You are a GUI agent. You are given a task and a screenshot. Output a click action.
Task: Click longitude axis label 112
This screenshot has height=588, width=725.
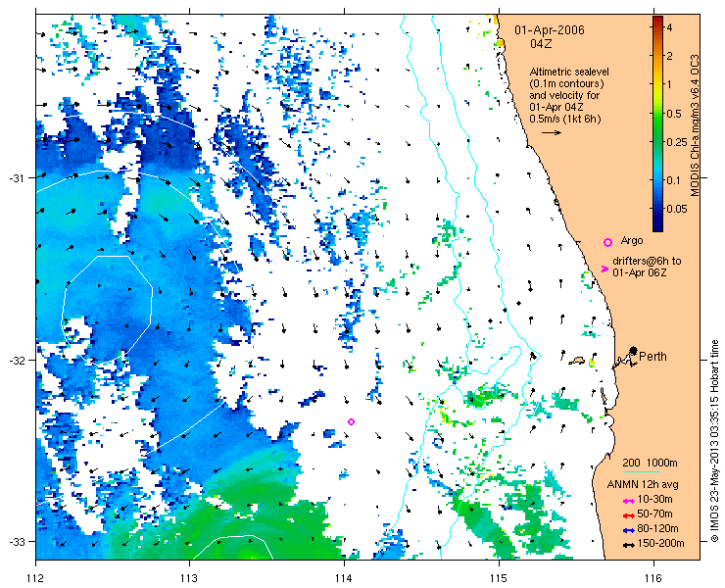[35, 578]
